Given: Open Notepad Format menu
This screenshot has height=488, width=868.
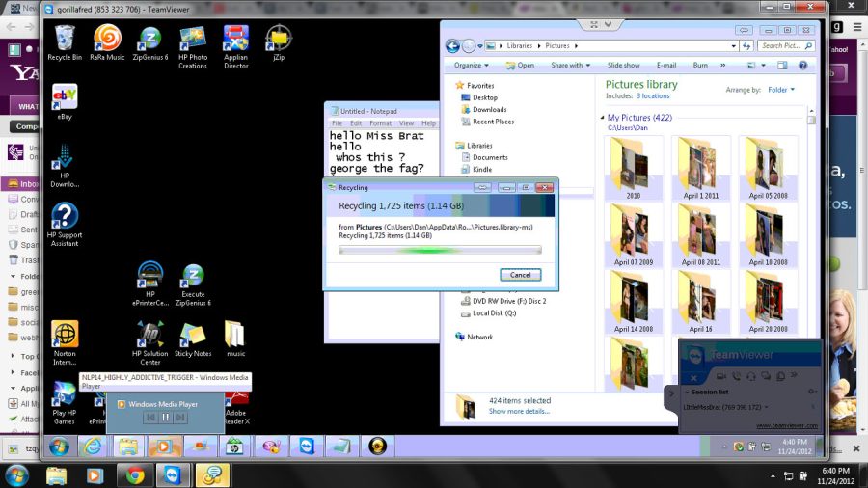Looking at the screenshot, I should coord(380,123).
